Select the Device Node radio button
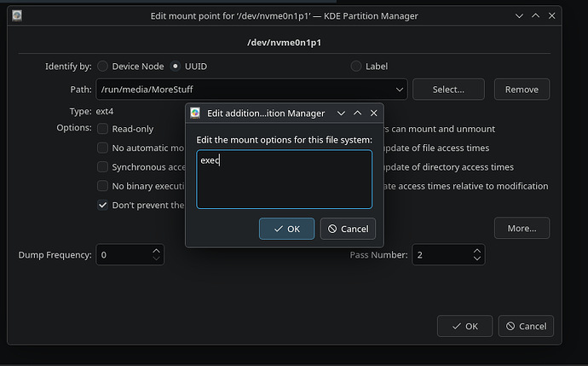The width and height of the screenshot is (588, 366). pos(102,67)
